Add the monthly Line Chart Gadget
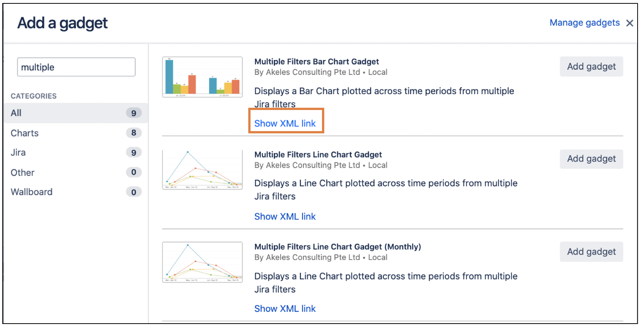Viewport: 644px width, 327px height. click(591, 251)
